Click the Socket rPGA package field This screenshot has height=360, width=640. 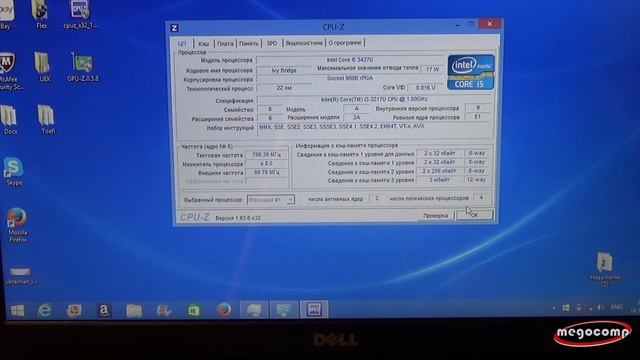[x=350, y=78]
